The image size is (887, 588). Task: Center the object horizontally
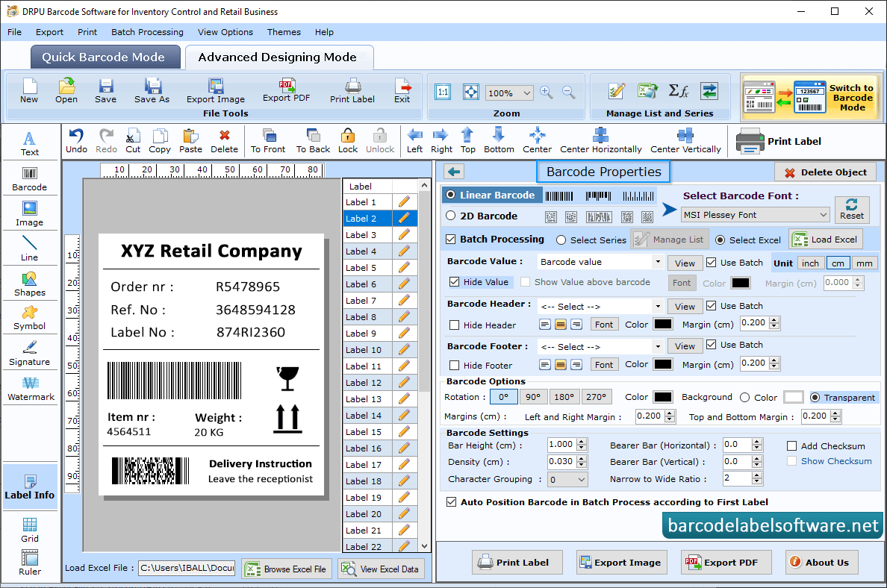click(601, 141)
